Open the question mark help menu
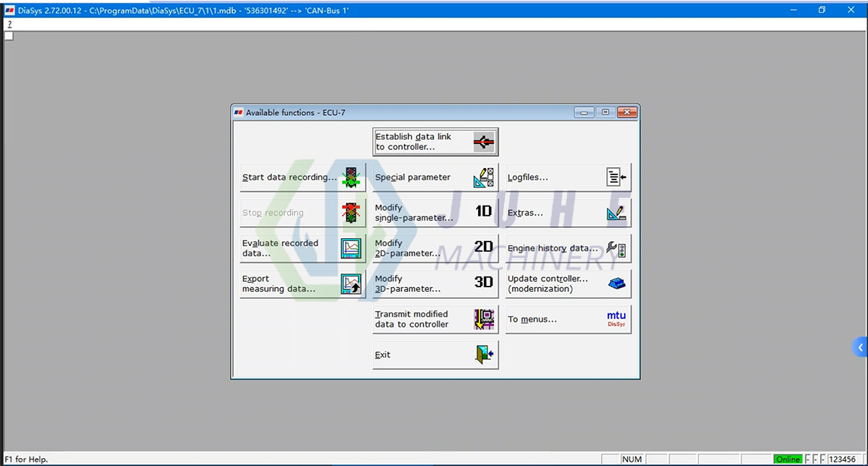The image size is (868, 466). point(9,24)
